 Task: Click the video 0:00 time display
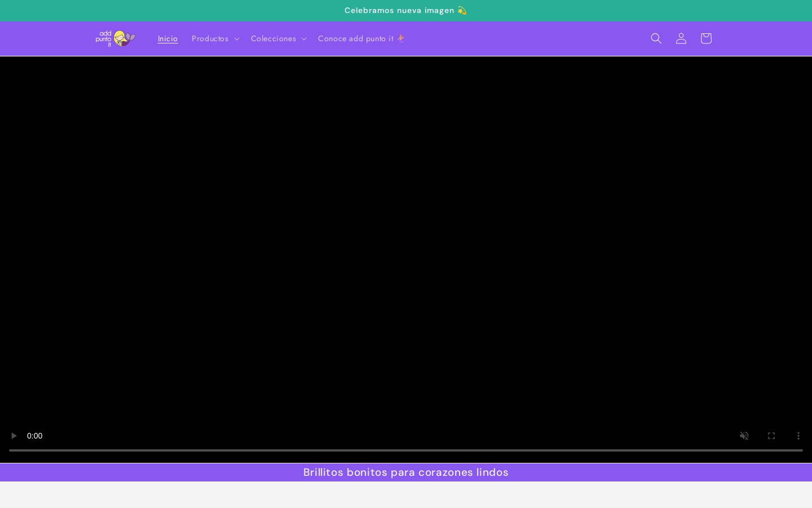35,436
